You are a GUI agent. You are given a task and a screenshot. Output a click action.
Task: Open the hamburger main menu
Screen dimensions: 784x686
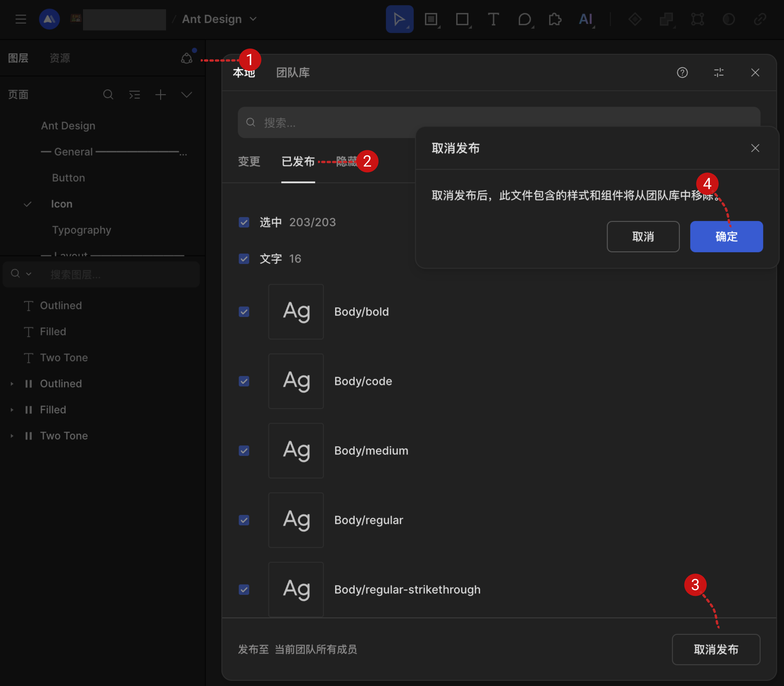coord(21,19)
